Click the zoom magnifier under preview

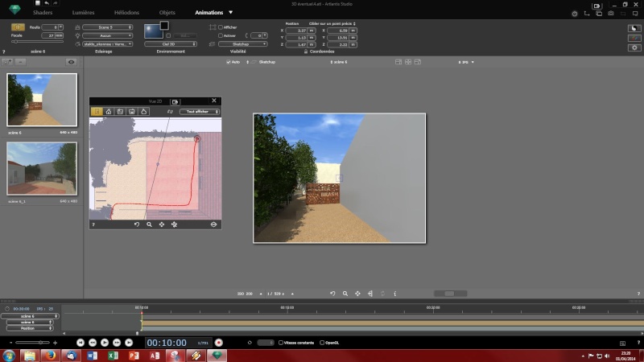pos(345,294)
